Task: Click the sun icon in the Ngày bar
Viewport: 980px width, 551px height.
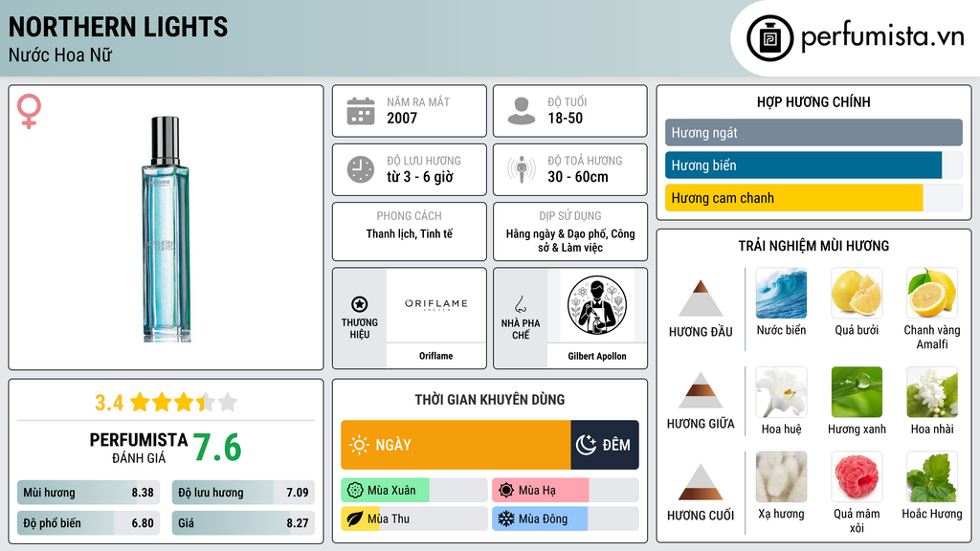Action: pos(359,445)
